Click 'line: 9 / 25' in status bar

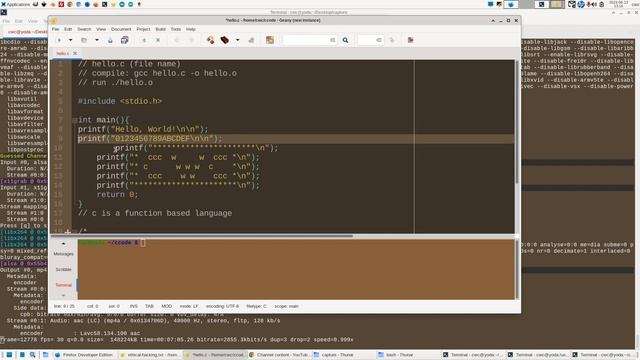click(64, 306)
